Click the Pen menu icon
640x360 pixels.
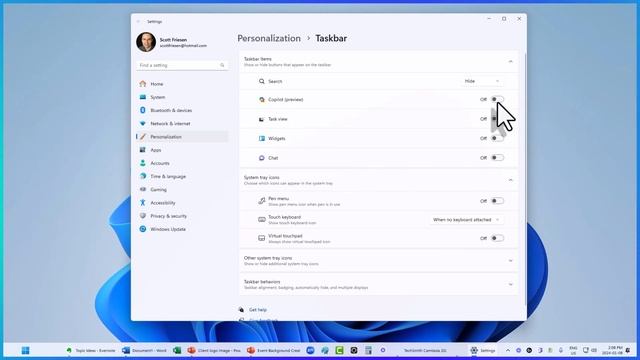point(262,201)
